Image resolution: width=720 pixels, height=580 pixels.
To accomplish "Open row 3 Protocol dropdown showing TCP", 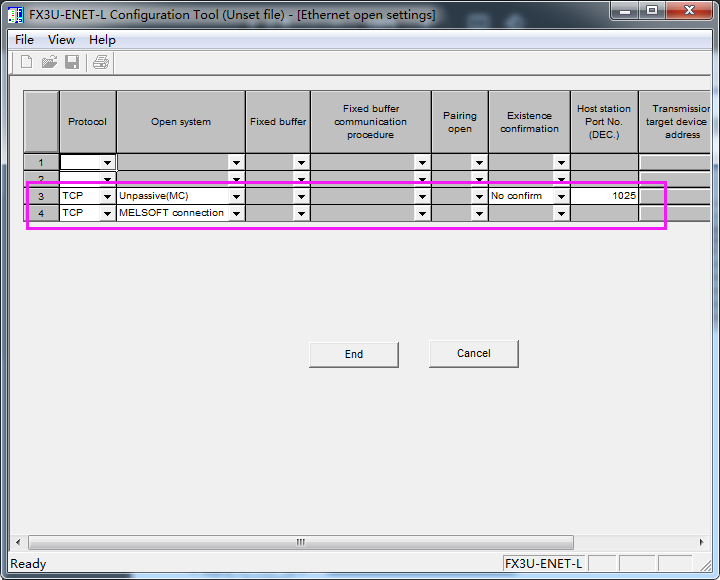I will (107, 196).
